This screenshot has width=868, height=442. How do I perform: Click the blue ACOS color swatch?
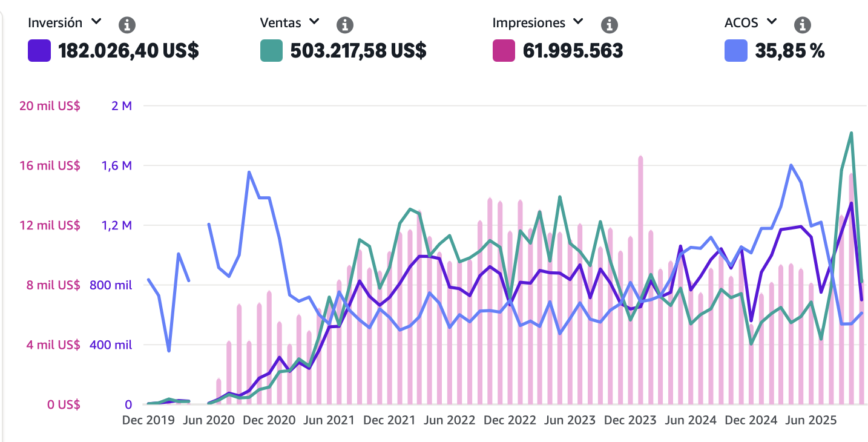(x=736, y=51)
